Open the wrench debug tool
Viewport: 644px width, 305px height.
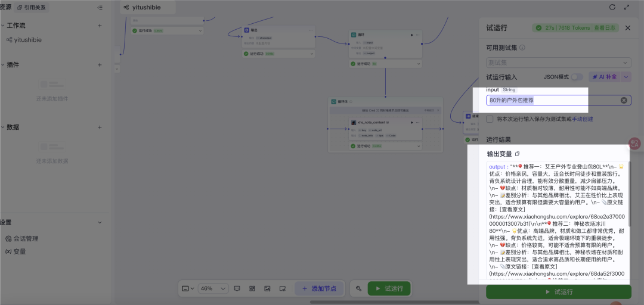pos(358,288)
